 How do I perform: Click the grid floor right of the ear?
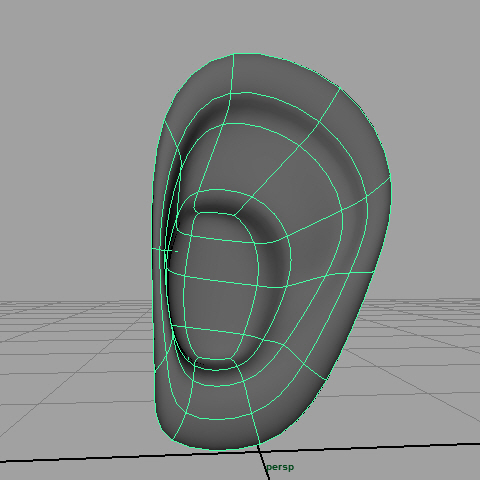417,350
